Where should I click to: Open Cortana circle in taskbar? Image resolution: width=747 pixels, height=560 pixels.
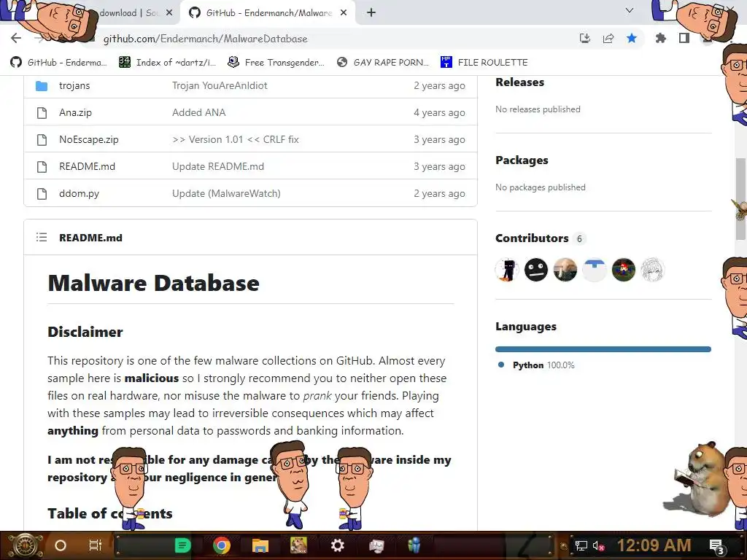[61, 545]
